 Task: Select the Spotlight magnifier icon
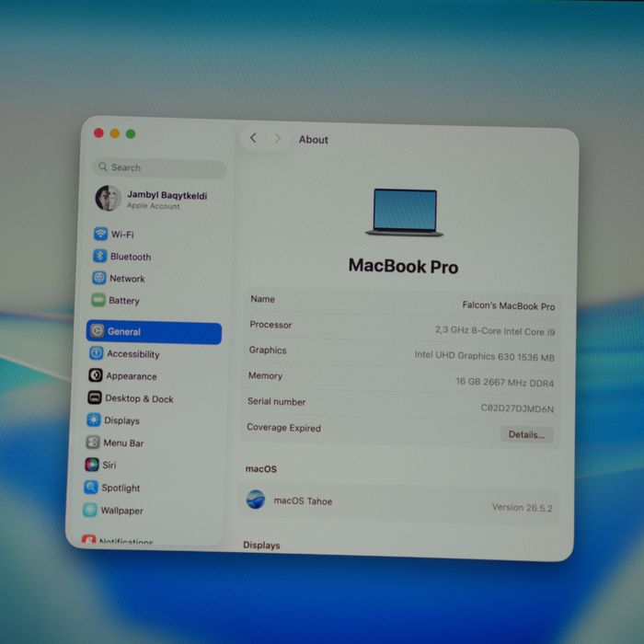(91, 488)
